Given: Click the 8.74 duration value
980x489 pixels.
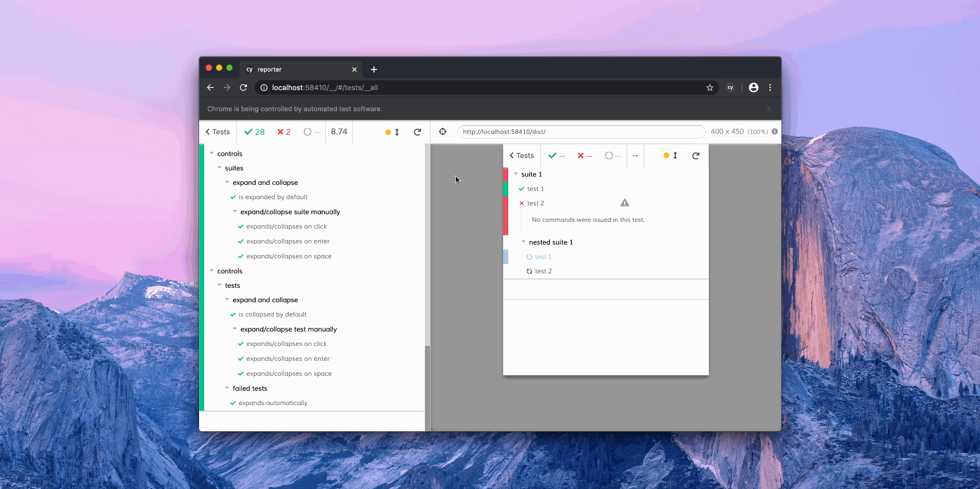Looking at the screenshot, I should (339, 132).
